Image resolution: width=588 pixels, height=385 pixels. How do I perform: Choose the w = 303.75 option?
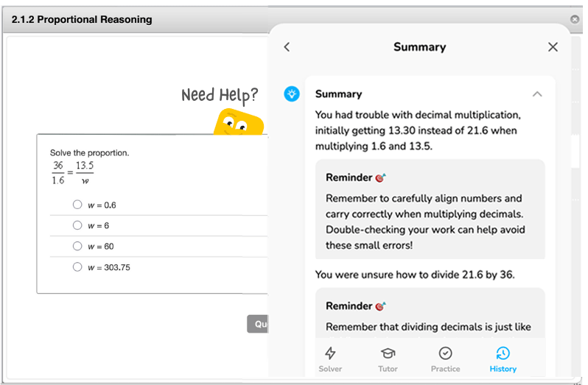point(77,267)
